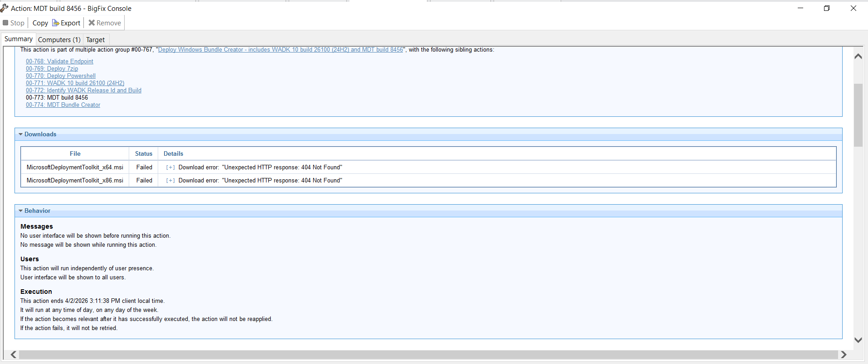Open the Deploy Windows Bundle Creator group link
This screenshot has height=364, width=868.
280,50
